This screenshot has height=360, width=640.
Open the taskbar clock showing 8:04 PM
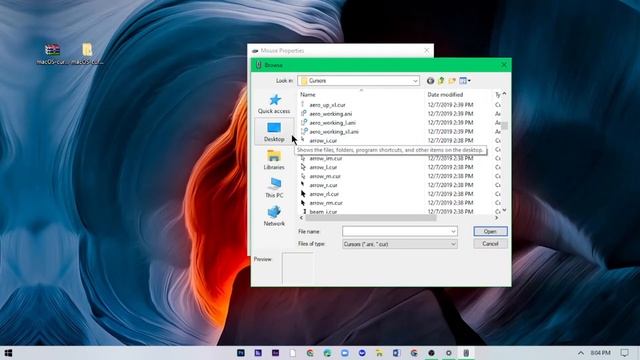tap(600, 353)
